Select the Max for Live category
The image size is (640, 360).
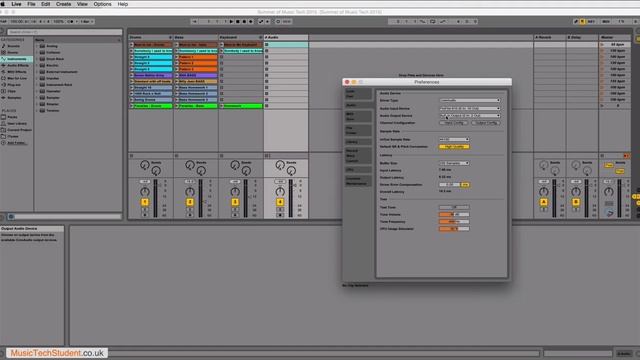(x=16, y=78)
